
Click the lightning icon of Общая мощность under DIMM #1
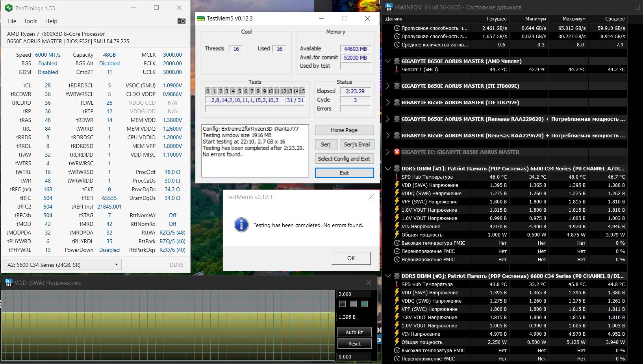[397, 235]
